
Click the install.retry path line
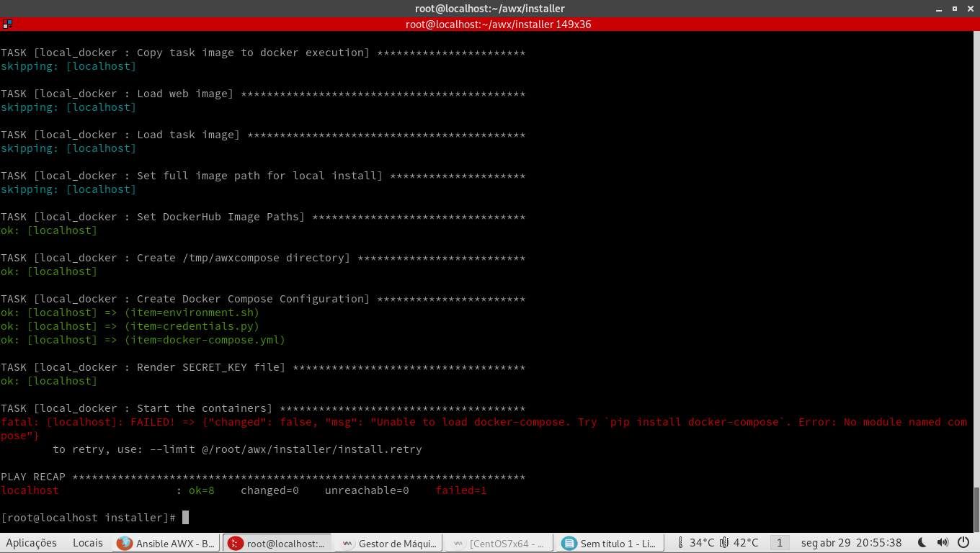[x=237, y=449]
